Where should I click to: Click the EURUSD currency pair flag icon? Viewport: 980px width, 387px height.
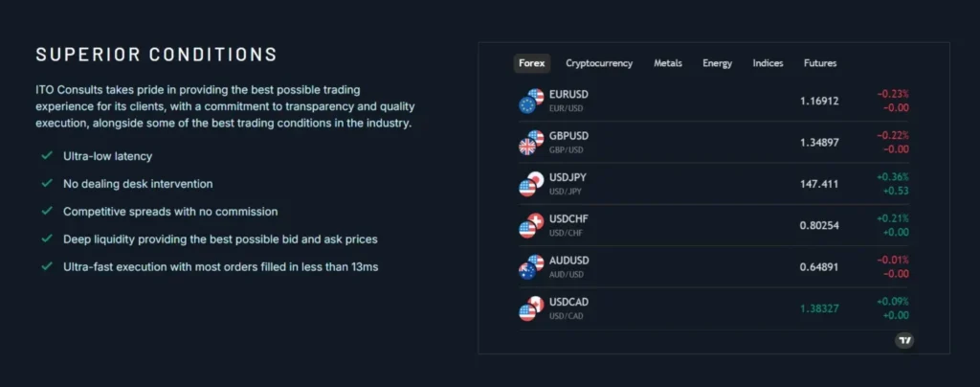[x=530, y=101]
